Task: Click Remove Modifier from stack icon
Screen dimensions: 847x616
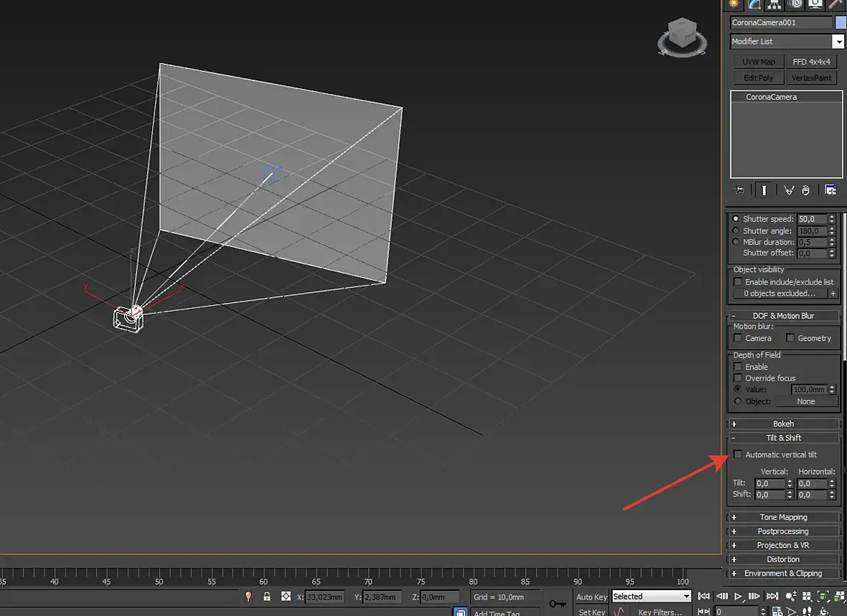Action: click(x=806, y=190)
